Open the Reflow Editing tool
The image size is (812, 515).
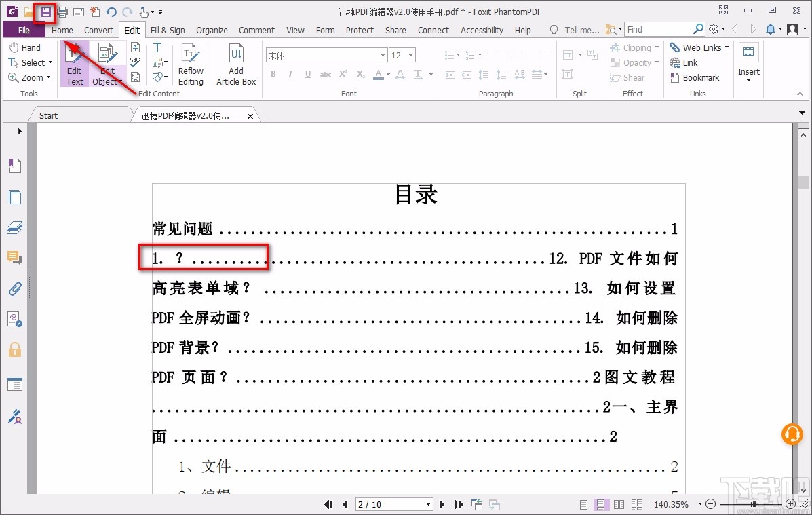191,64
